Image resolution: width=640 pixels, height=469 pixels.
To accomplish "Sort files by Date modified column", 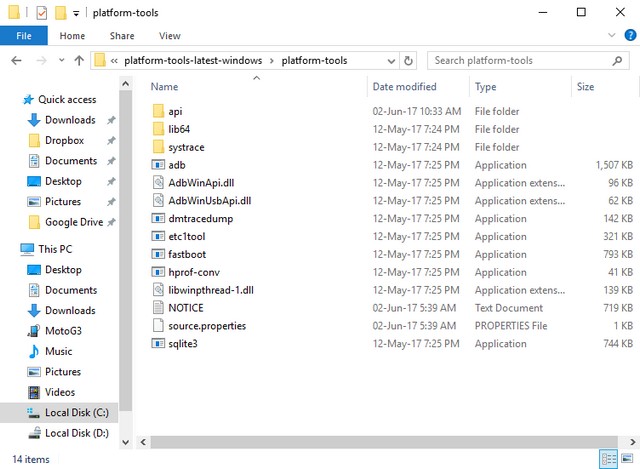I will pyautogui.click(x=404, y=87).
